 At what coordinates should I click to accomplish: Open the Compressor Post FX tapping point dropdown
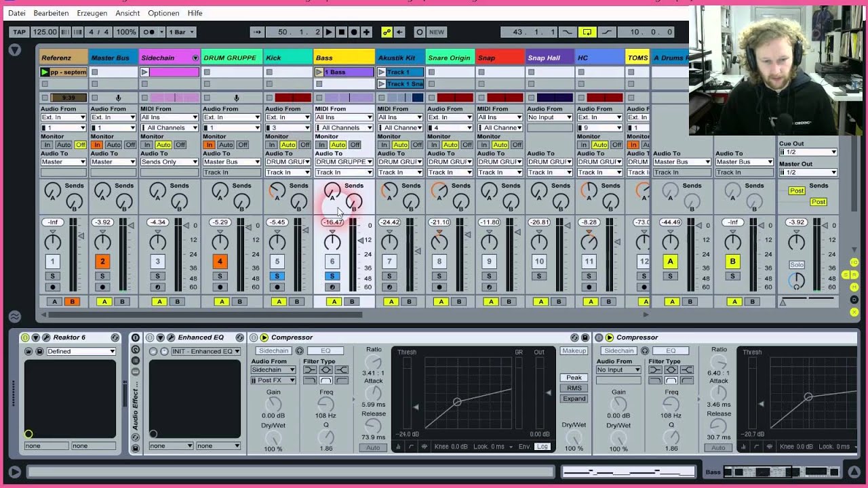pyautogui.click(x=273, y=380)
